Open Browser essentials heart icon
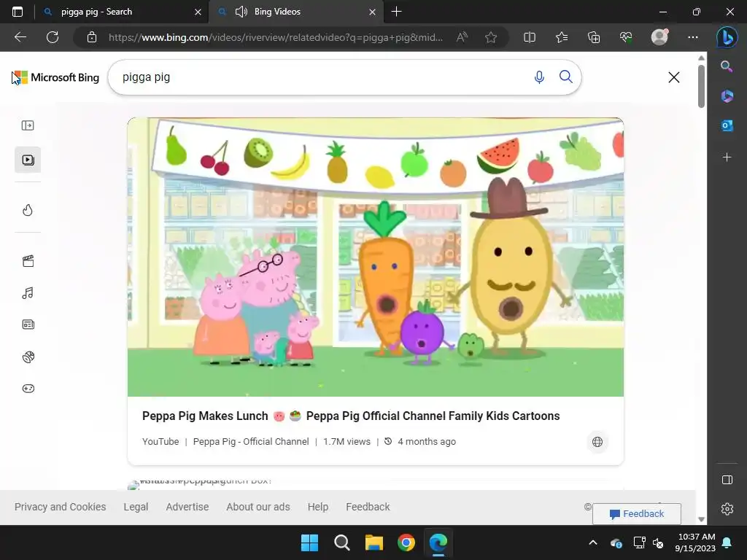The height and width of the screenshot is (560, 747). tap(626, 37)
